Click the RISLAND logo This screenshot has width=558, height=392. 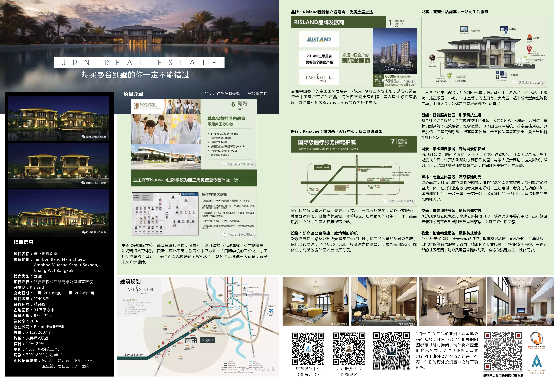coord(319,39)
